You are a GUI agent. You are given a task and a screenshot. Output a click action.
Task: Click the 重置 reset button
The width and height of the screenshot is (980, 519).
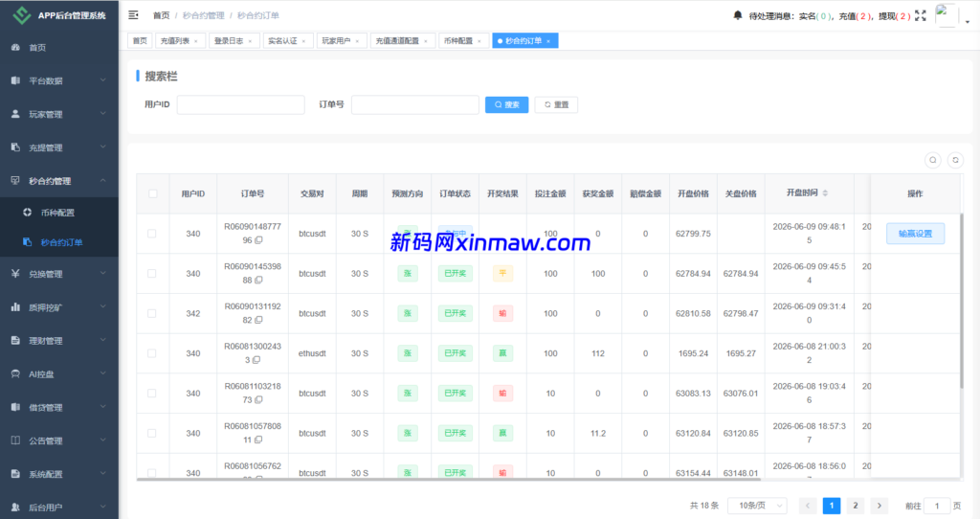[556, 104]
